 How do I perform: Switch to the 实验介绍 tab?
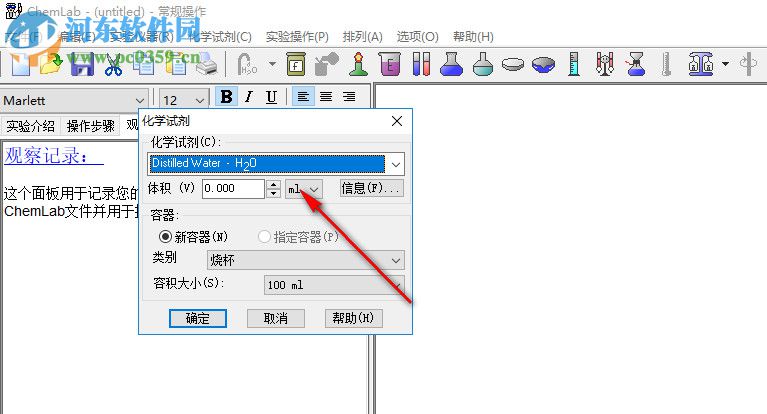tap(30, 126)
